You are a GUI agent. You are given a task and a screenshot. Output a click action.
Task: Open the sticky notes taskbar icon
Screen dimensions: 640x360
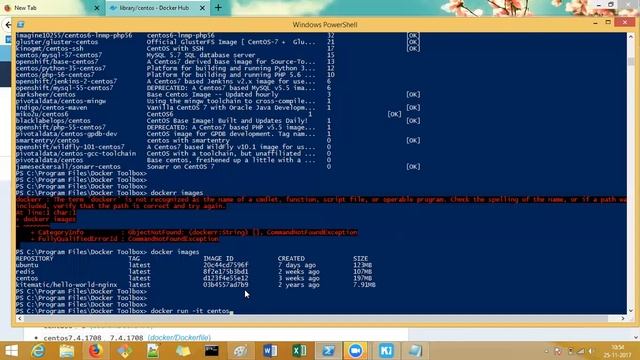coord(182,351)
